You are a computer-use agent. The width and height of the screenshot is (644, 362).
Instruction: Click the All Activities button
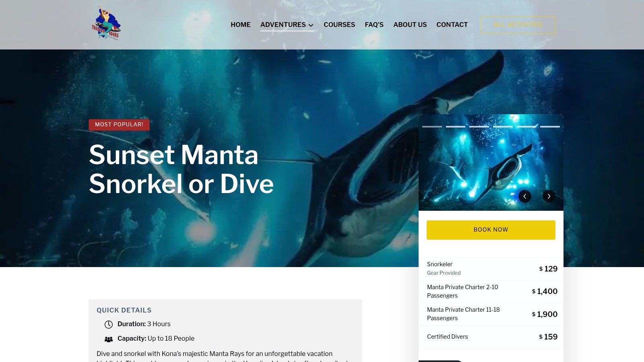[518, 25]
